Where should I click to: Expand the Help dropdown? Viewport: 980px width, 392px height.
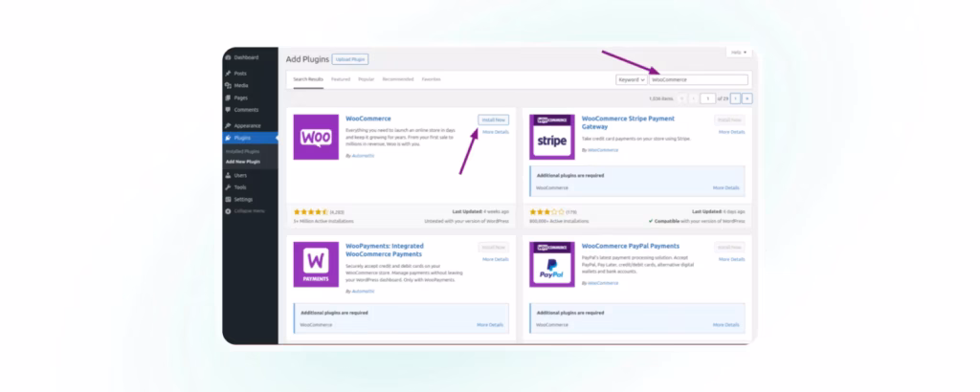(x=739, y=53)
